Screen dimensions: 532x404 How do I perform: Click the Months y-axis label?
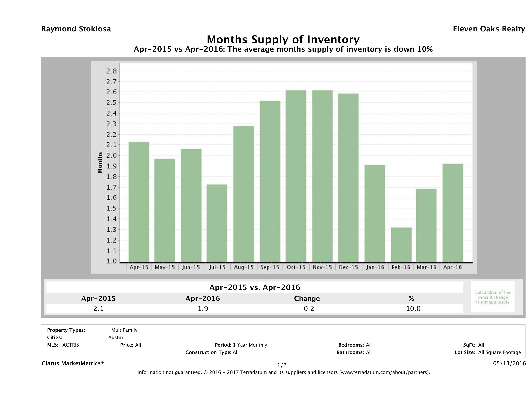pos(100,163)
